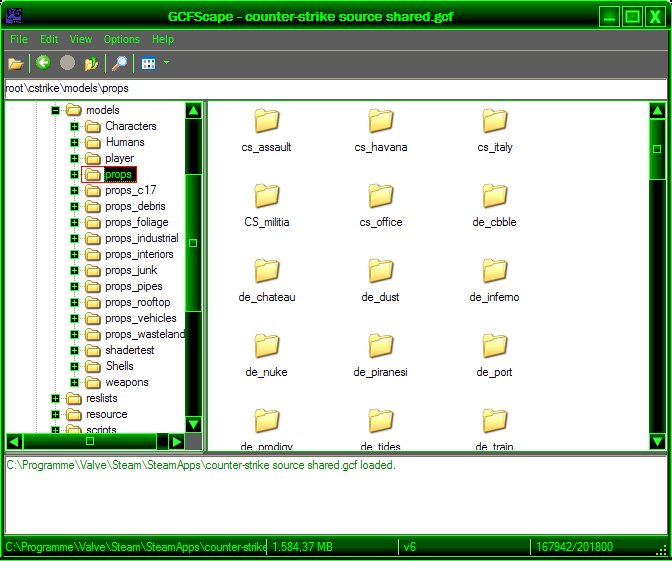Open the Edit menu
This screenshot has height=561, width=672.
(49, 39)
